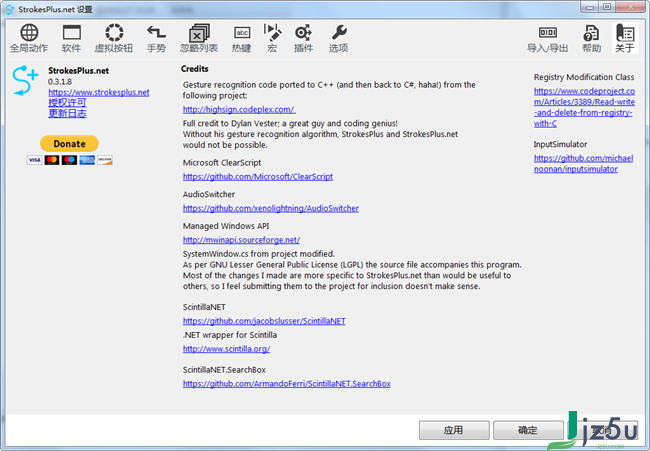
Task: Open the 忽略列表 ignore list section
Action: 199,38
